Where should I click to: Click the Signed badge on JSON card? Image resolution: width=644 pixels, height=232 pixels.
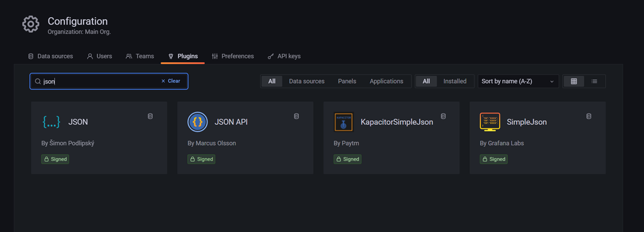click(x=55, y=159)
